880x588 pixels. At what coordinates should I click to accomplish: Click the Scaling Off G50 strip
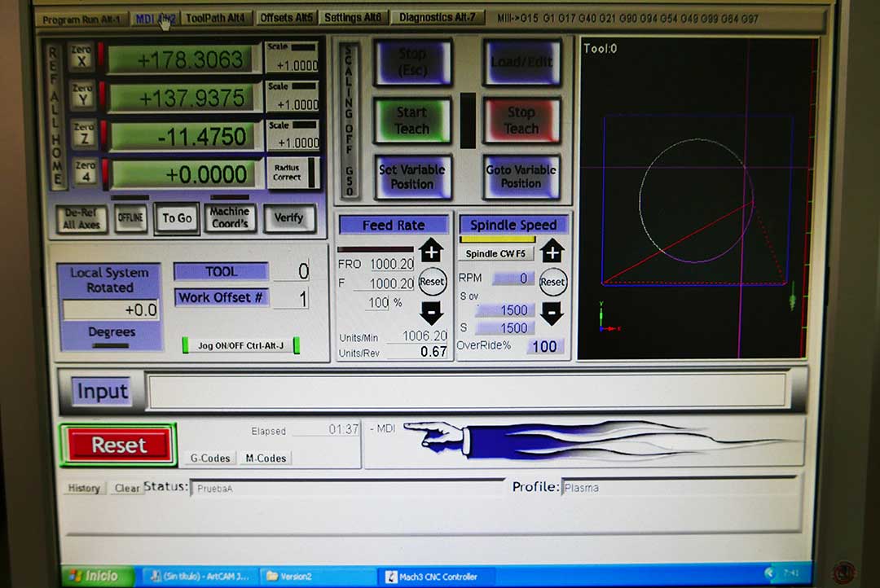point(349,120)
